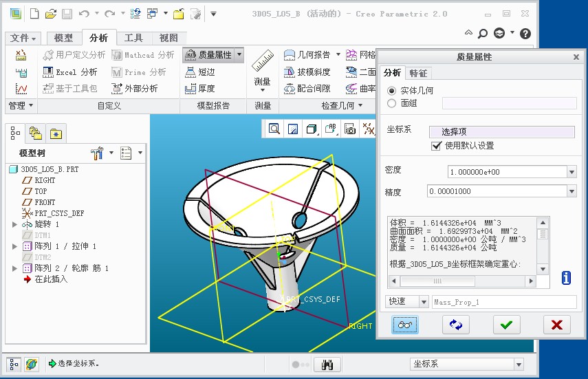Click the binoculars find icon in status bar
The image size is (588, 379).
point(327,365)
